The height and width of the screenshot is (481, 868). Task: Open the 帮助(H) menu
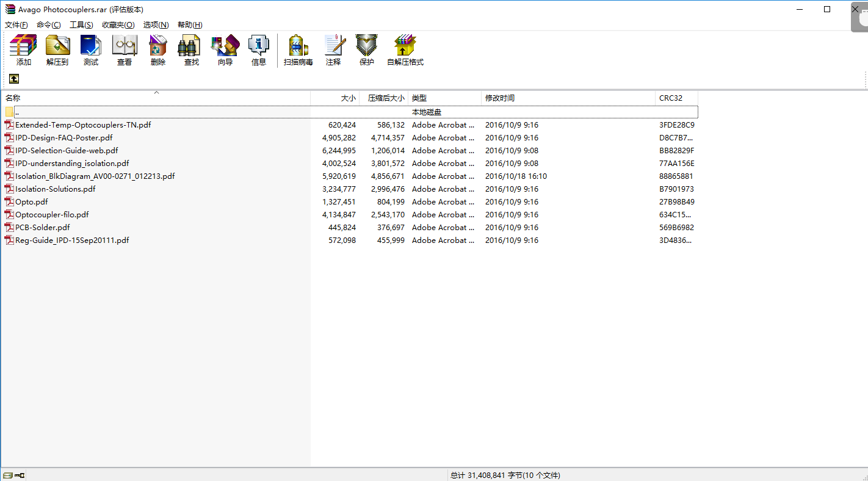[x=190, y=25]
